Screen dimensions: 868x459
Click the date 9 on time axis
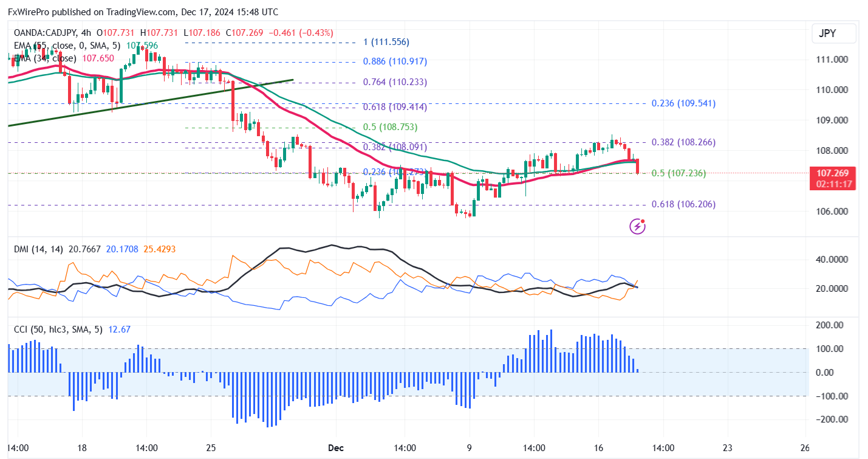(x=470, y=448)
